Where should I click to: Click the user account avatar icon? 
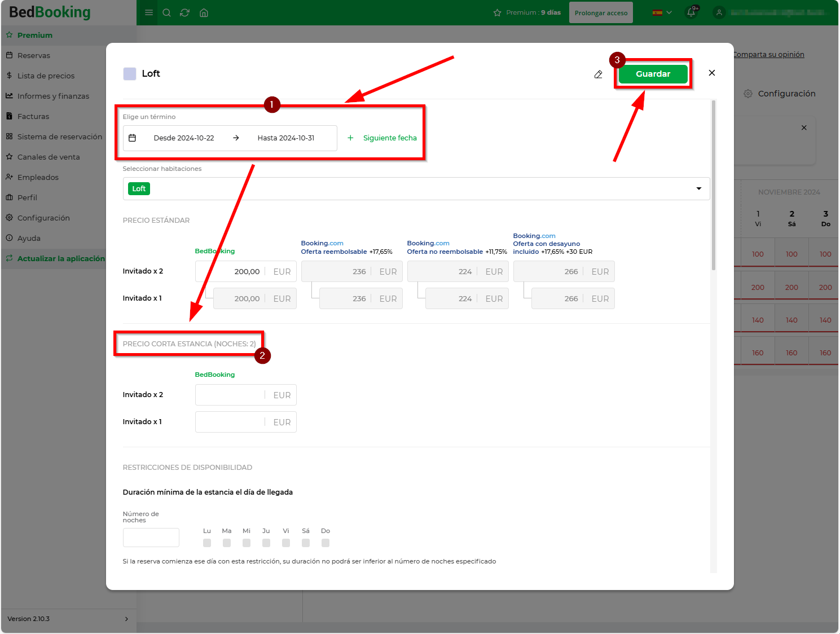[x=719, y=12]
